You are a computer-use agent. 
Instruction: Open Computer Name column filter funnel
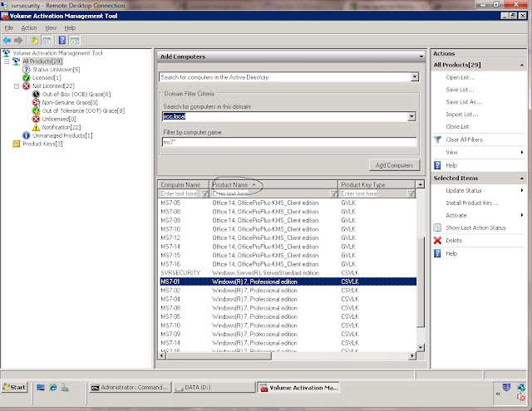[x=205, y=193]
